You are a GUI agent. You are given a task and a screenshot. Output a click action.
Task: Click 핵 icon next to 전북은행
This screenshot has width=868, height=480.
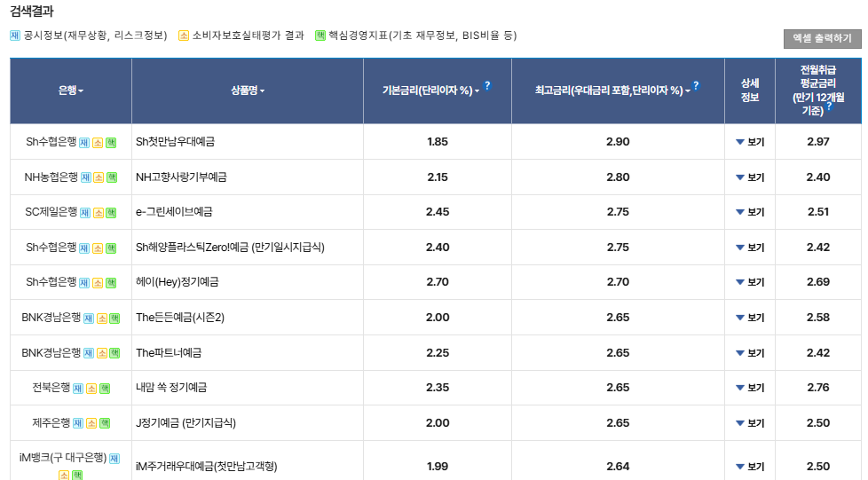[105, 389]
